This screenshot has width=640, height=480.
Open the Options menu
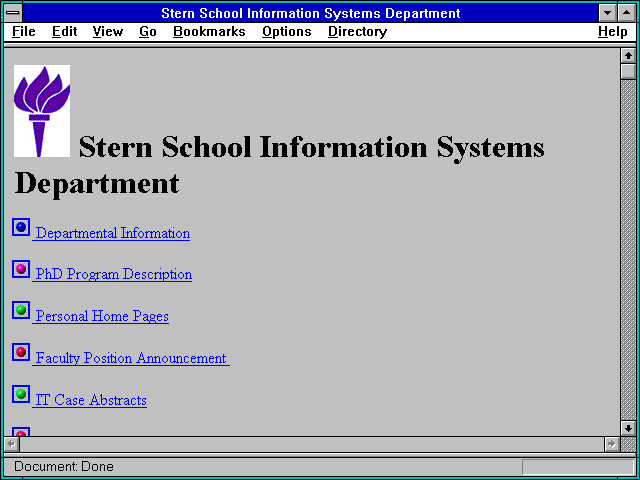click(287, 32)
